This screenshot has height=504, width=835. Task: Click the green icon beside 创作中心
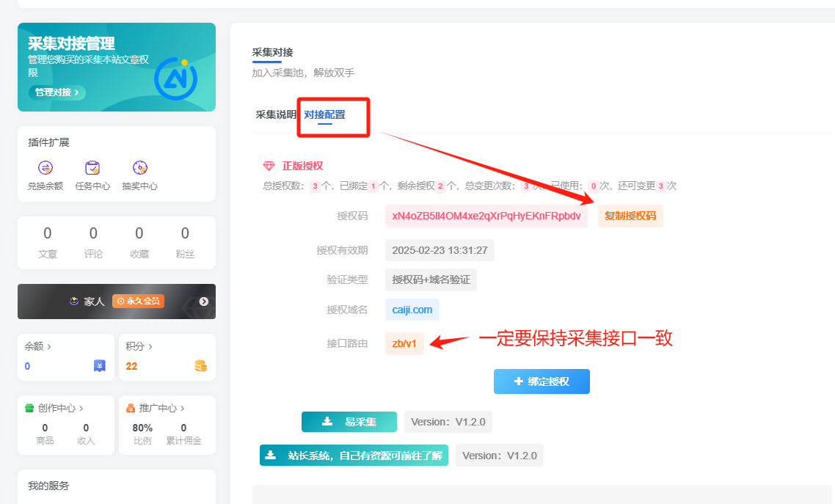pos(28,408)
